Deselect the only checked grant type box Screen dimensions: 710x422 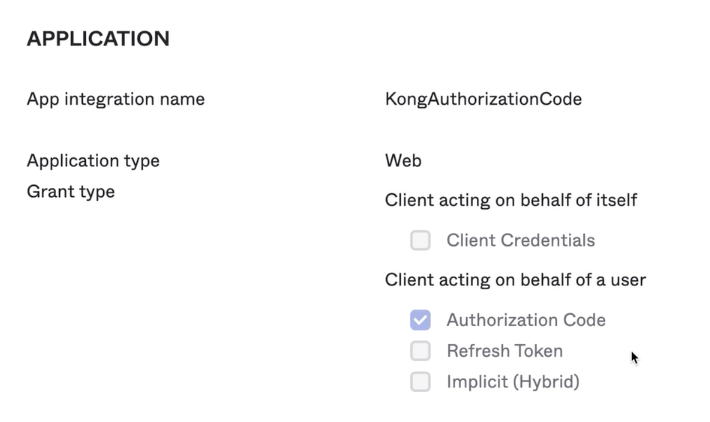click(420, 320)
